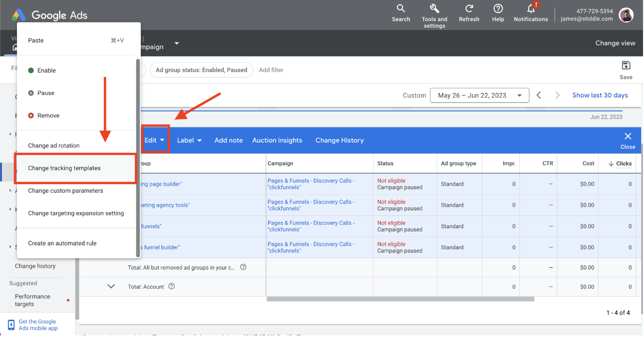Choose Change tracking templates
Viewport: 644px width, 340px height.
[x=76, y=168]
